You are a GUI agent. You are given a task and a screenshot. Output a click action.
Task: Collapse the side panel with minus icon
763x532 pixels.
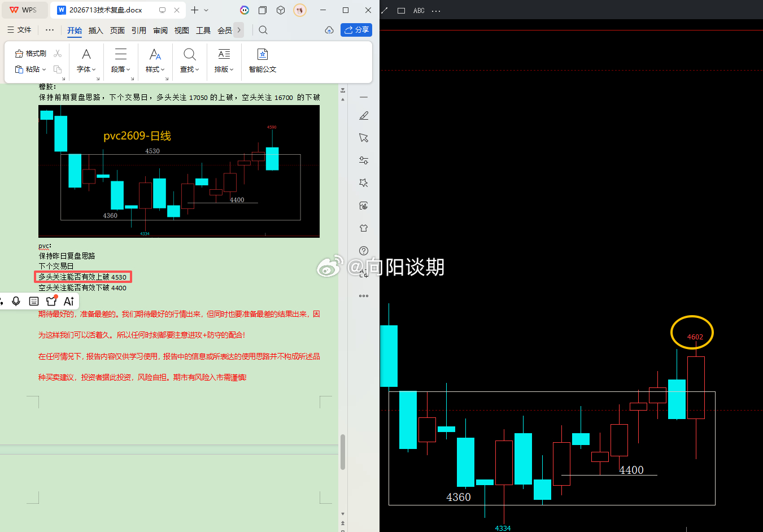coord(364,97)
